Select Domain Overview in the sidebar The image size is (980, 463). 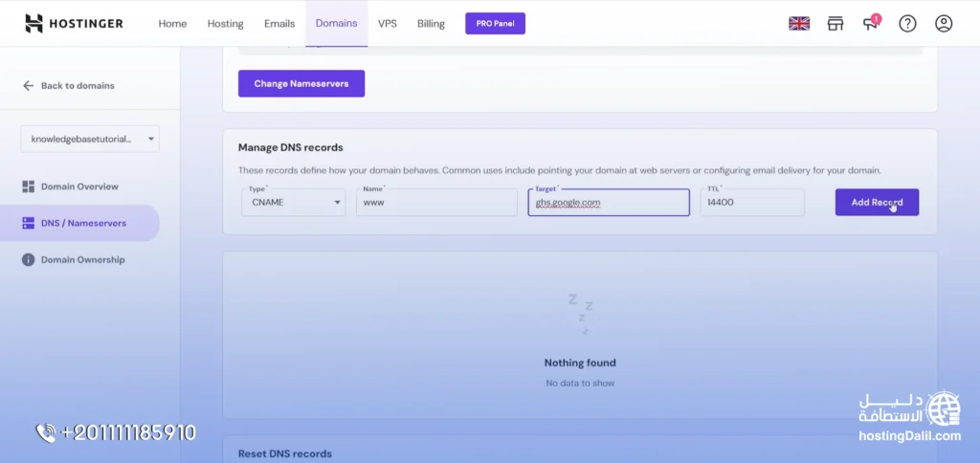[79, 187]
